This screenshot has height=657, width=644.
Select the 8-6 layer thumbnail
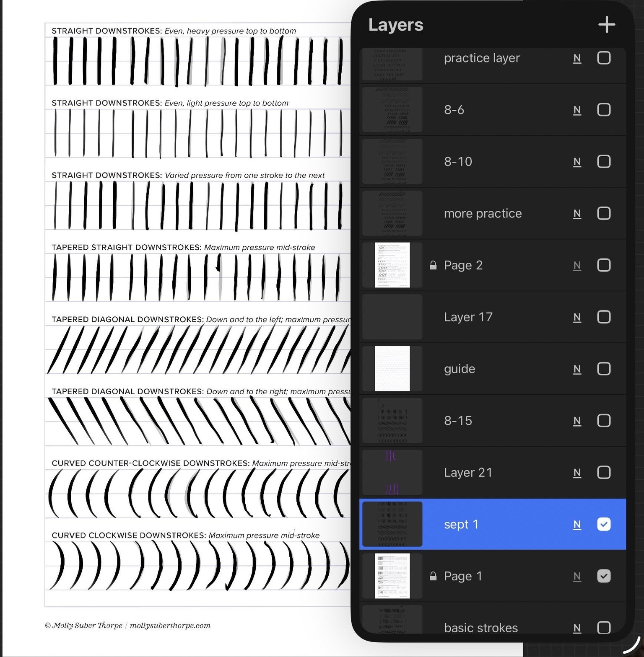[x=392, y=110]
